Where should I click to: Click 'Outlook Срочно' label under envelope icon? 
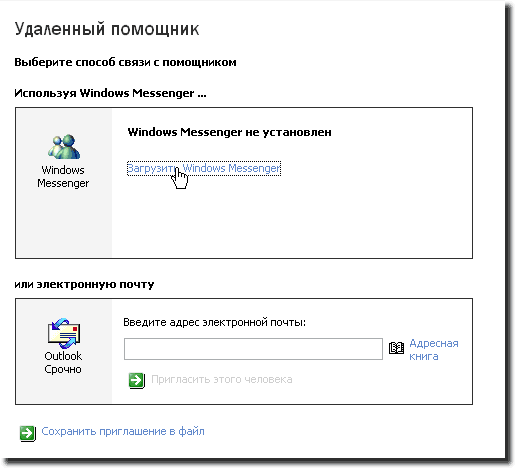click(x=63, y=363)
